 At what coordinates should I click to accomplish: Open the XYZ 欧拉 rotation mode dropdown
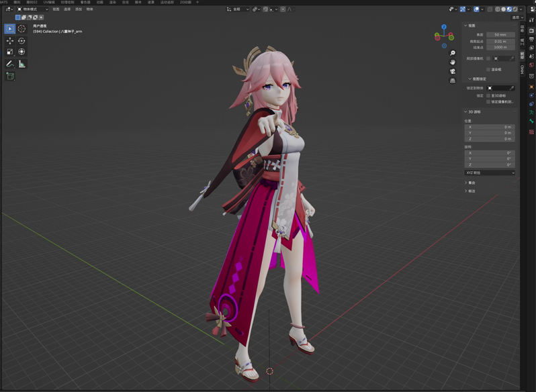coord(490,173)
